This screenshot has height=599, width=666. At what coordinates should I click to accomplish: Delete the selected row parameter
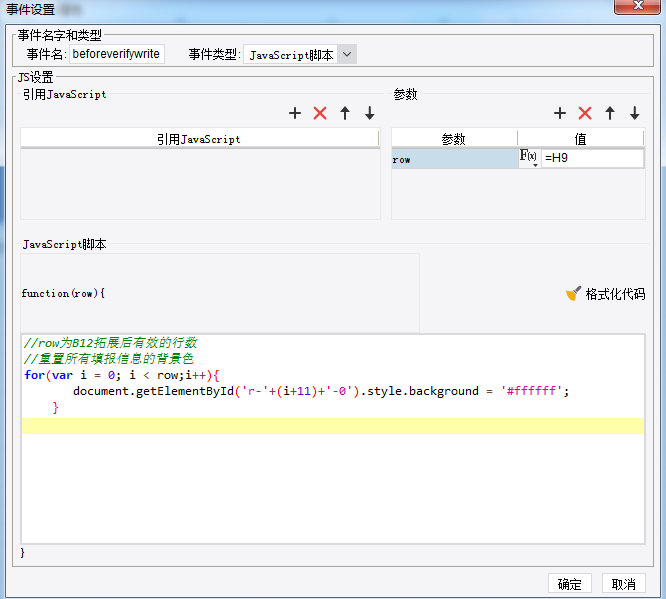click(585, 114)
